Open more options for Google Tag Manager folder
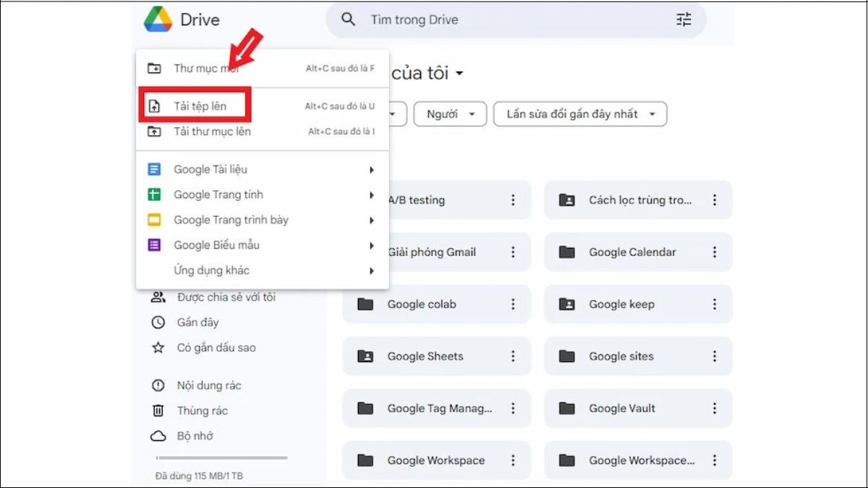868x488 pixels. [513, 408]
